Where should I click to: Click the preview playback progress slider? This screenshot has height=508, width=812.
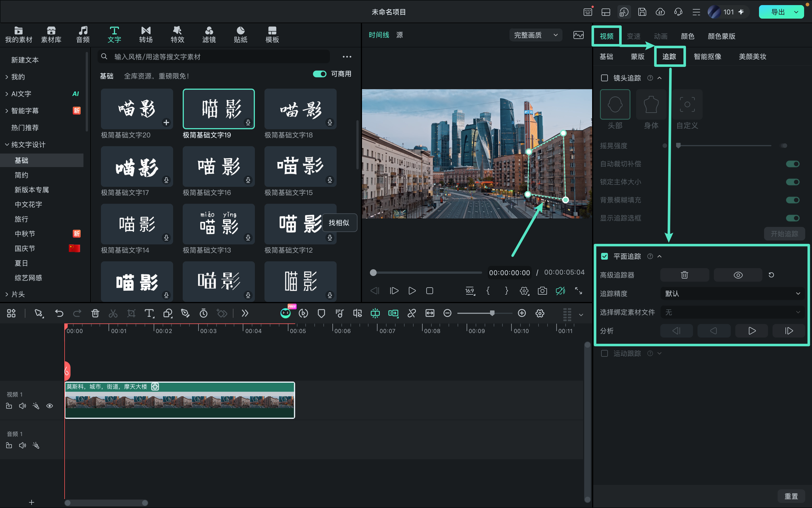[x=426, y=272]
